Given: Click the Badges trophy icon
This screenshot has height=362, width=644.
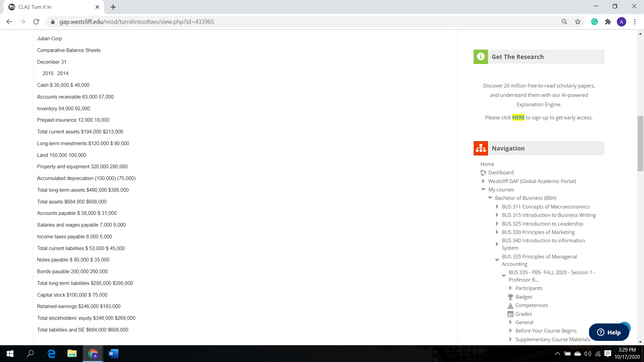Looking at the screenshot, I should pos(510,297).
